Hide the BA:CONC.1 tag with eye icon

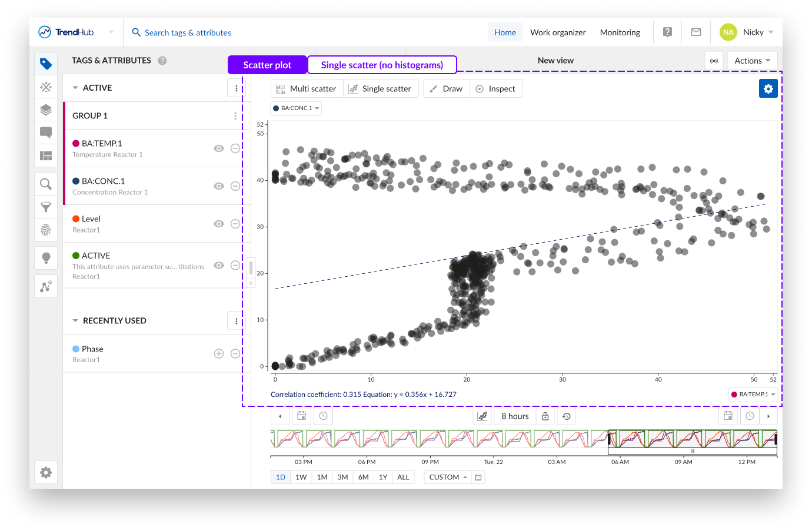click(x=219, y=186)
